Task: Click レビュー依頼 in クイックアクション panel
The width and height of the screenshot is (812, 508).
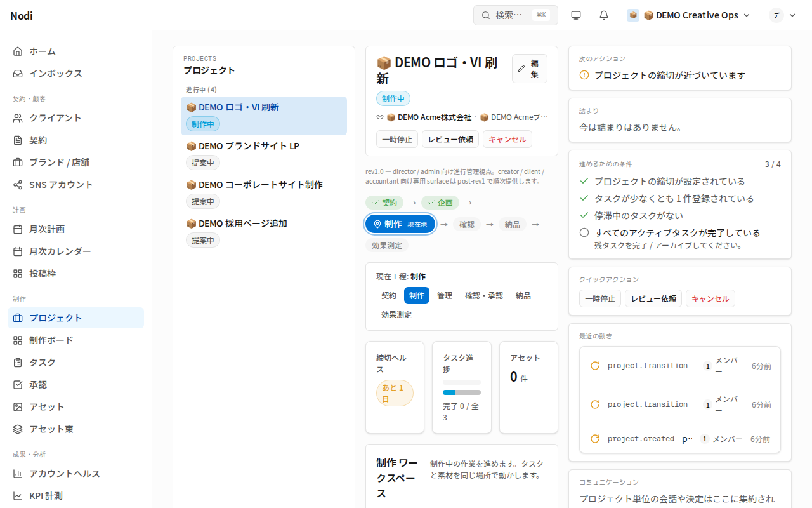Action: click(x=653, y=298)
